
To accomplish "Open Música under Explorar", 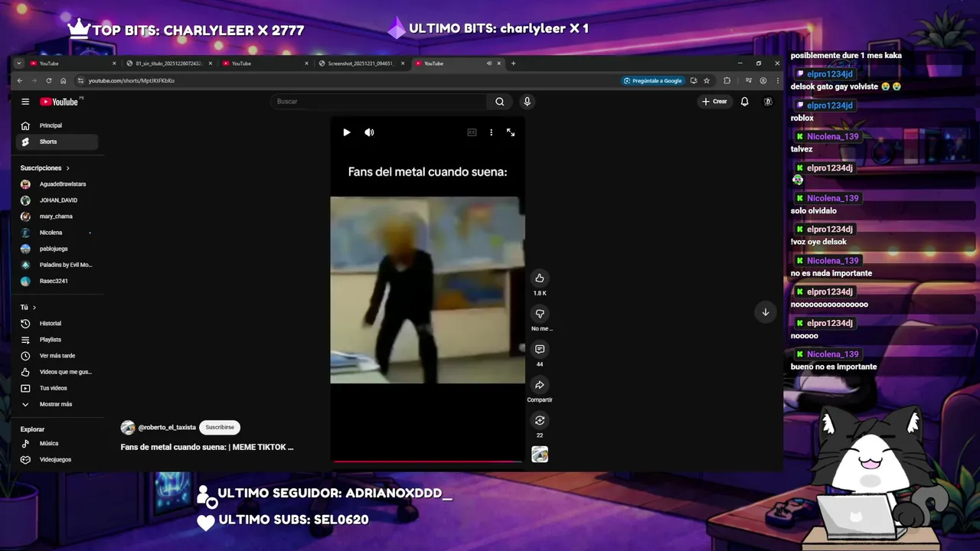I will [57, 444].
